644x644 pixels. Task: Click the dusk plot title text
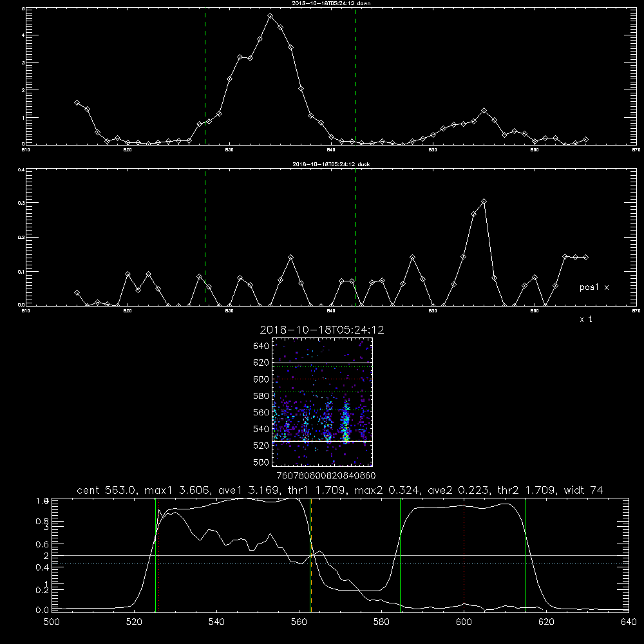(x=331, y=164)
